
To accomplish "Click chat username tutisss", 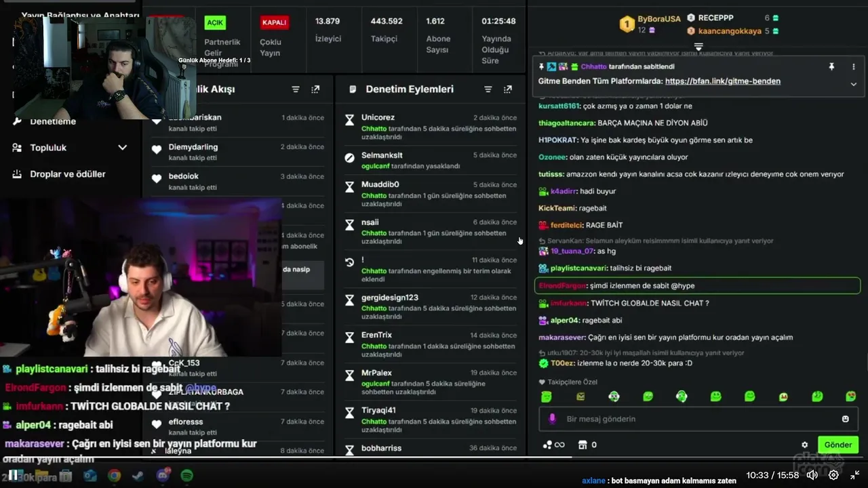I will pos(551,174).
